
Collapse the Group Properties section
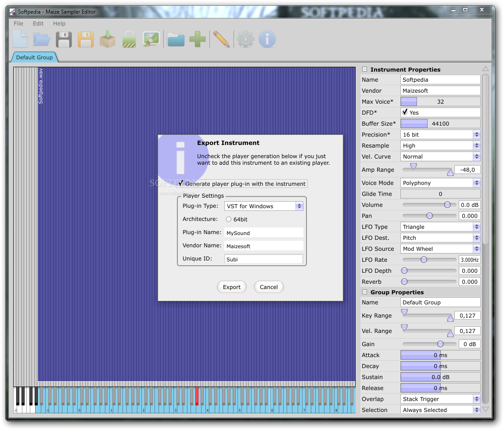(x=364, y=292)
